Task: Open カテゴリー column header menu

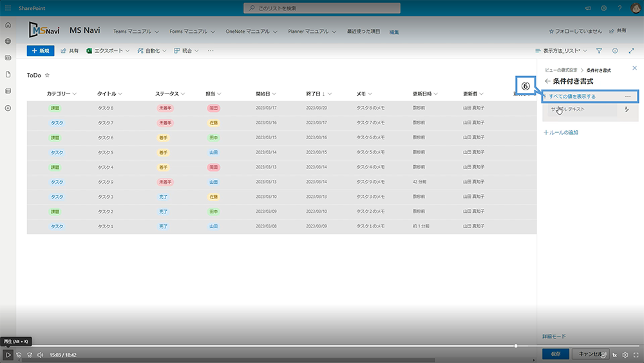Action: coord(62,93)
